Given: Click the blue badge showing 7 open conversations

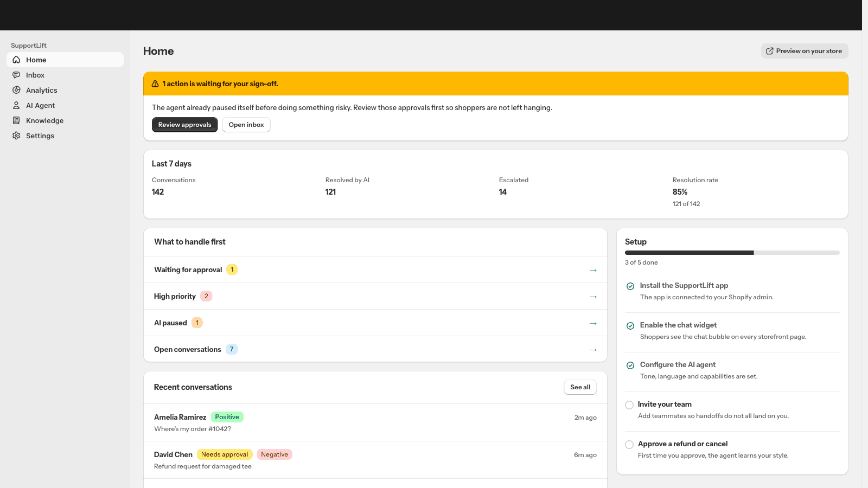Looking at the screenshot, I should coord(232,349).
